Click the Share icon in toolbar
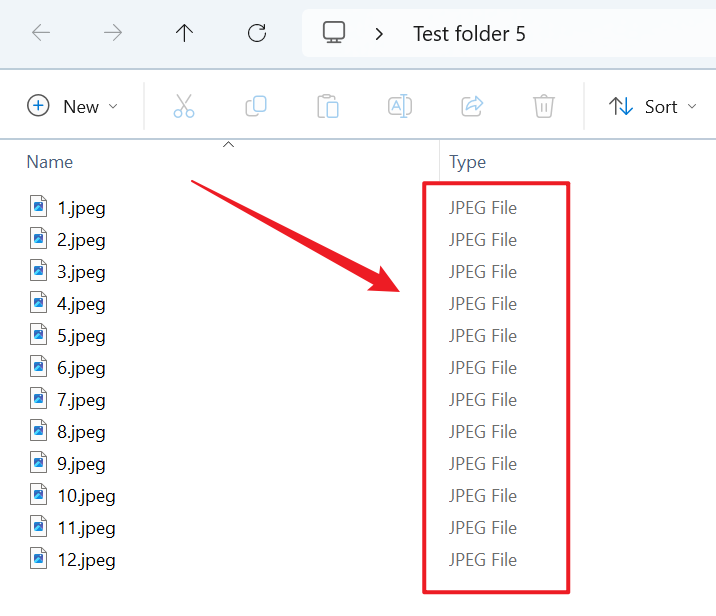This screenshot has height=616, width=716. [472, 106]
